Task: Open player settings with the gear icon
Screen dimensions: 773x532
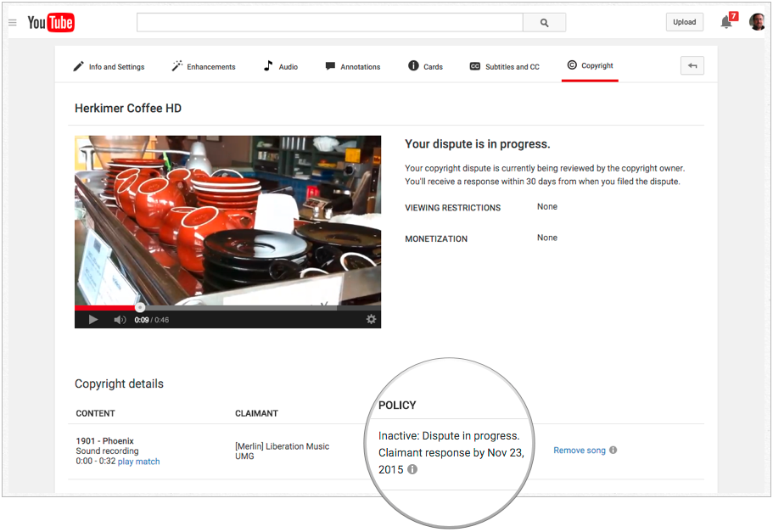Action: click(371, 318)
